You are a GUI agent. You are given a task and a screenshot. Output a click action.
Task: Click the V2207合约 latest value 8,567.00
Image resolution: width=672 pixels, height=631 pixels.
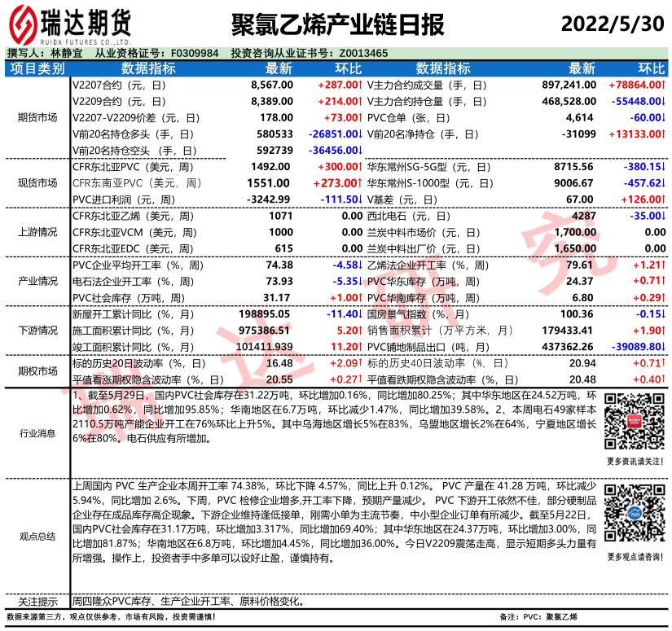tap(271, 85)
